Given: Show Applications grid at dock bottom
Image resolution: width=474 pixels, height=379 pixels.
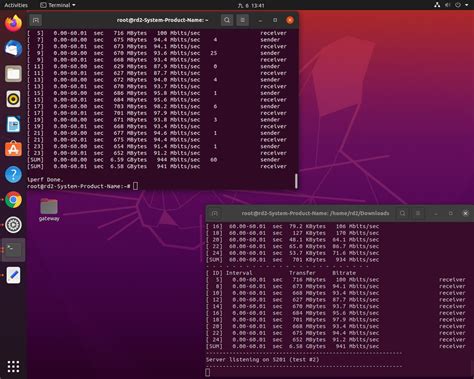Looking at the screenshot, I should (x=13, y=366).
